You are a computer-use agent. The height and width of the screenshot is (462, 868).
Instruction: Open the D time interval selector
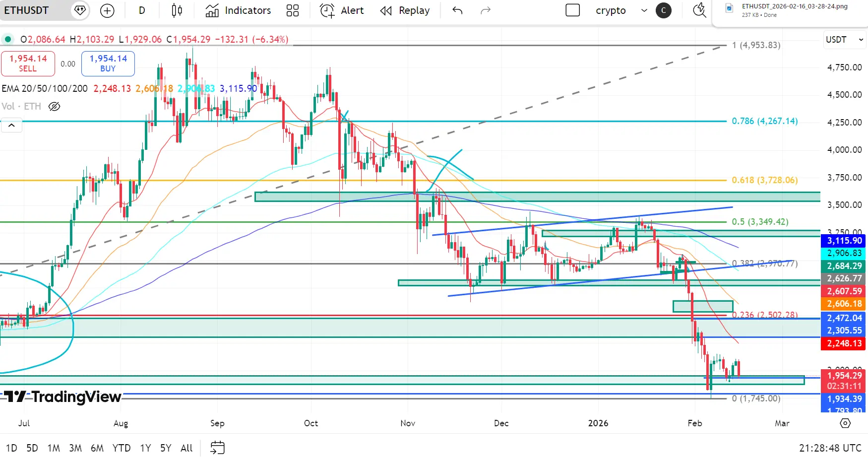pos(142,10)
